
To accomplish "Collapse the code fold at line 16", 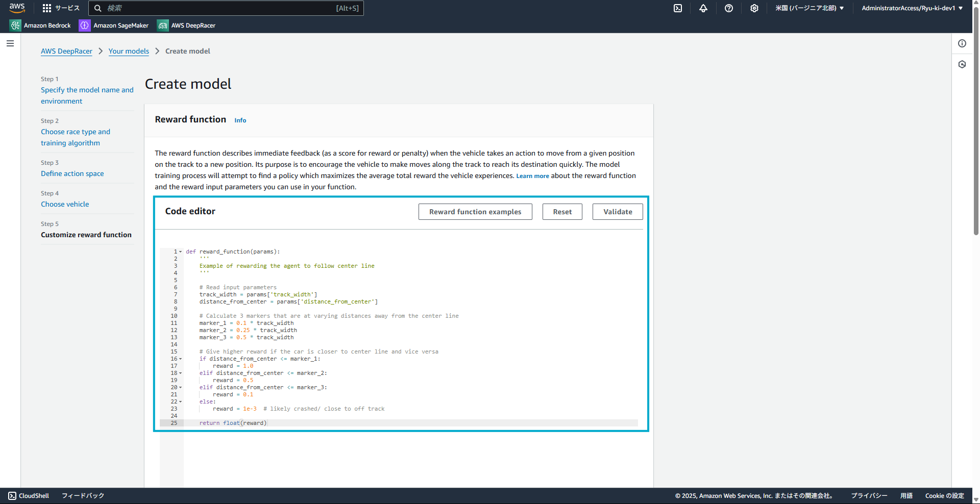I will pos(180,359).
